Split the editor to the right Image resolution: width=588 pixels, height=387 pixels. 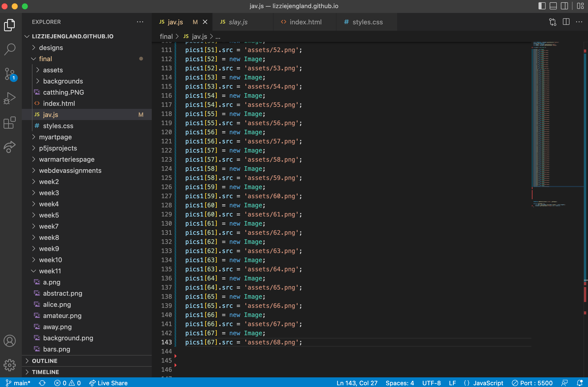pos(566,22)
